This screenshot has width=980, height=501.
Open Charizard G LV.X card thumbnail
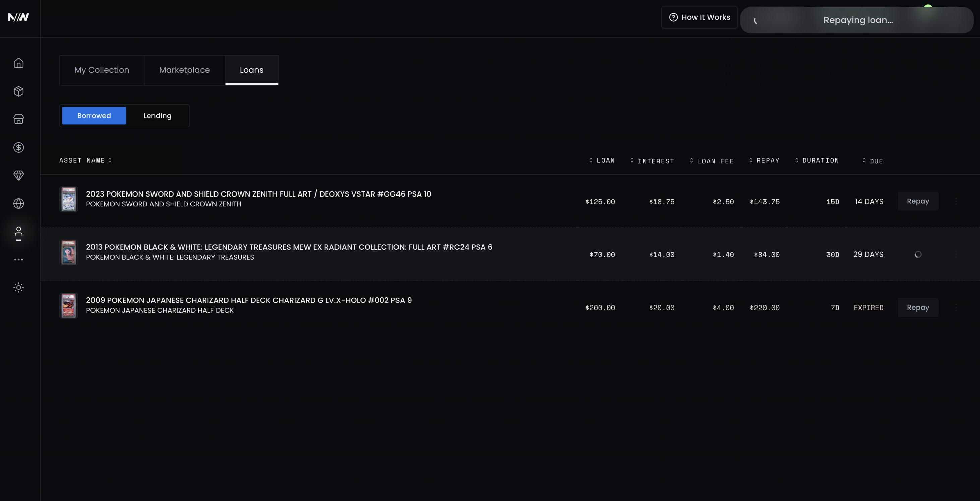[69, 305]
